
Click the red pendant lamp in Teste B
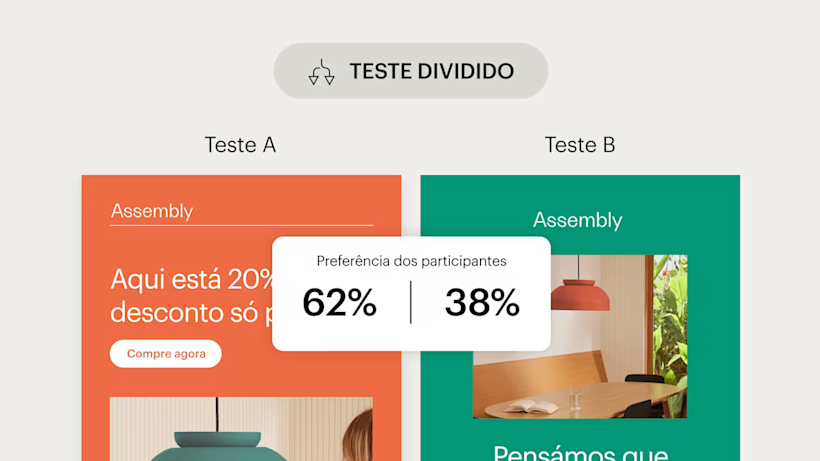pyautogui.click(x=580, y=295)
